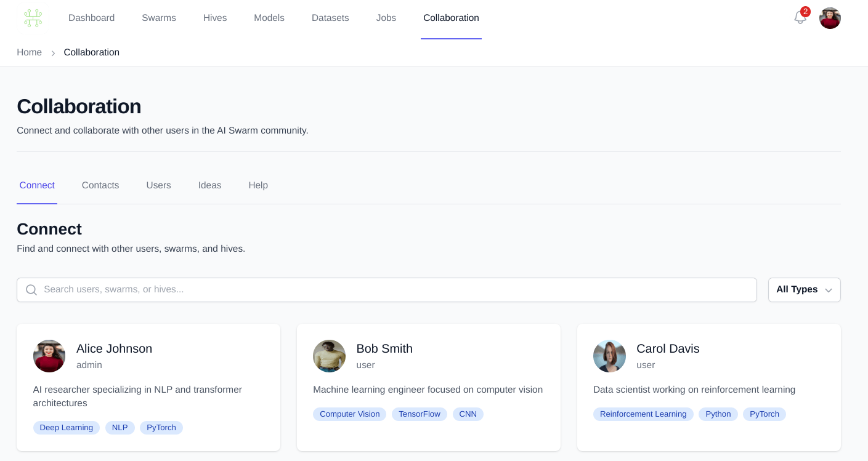Open the user profile avatar menu
The height and width of the screenshot is (461, 868).
click(x=830, y=18)
